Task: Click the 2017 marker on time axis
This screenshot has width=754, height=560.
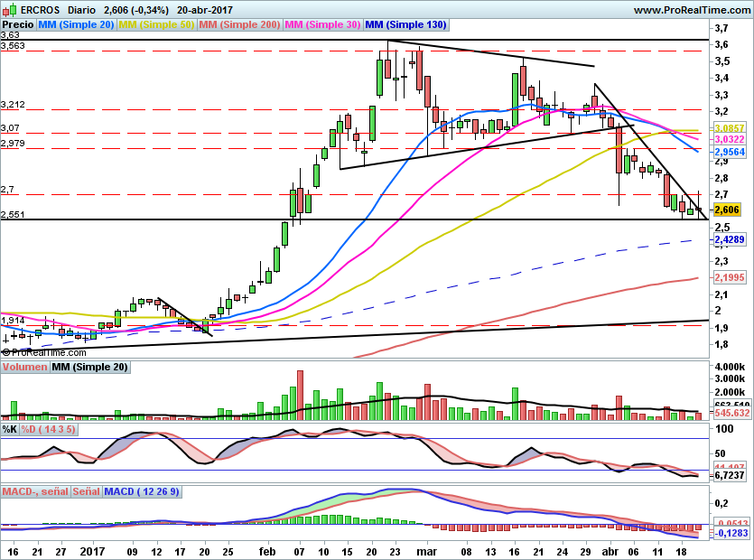Action: [92, 549]
